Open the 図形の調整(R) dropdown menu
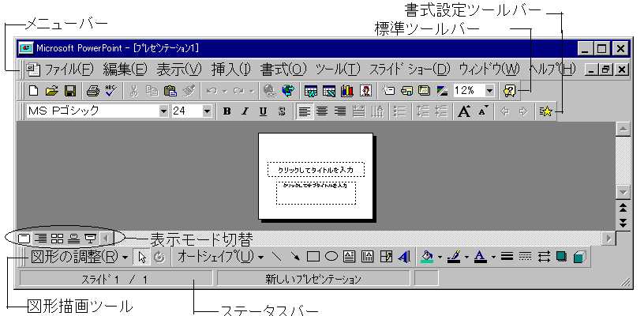This screenshot has height=316, width=644. point(79,258)
